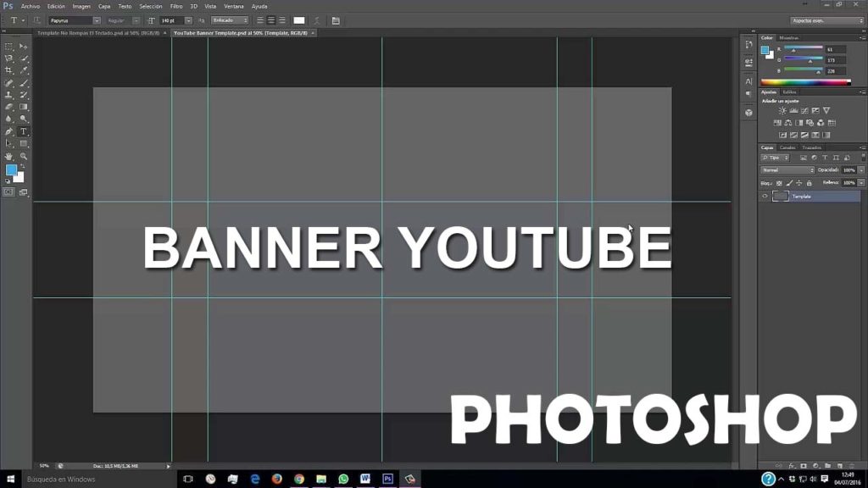This screenshot has height=488, width=868.
Task: Switch to the Muestras tab
Action: click(x=789, y=38)
